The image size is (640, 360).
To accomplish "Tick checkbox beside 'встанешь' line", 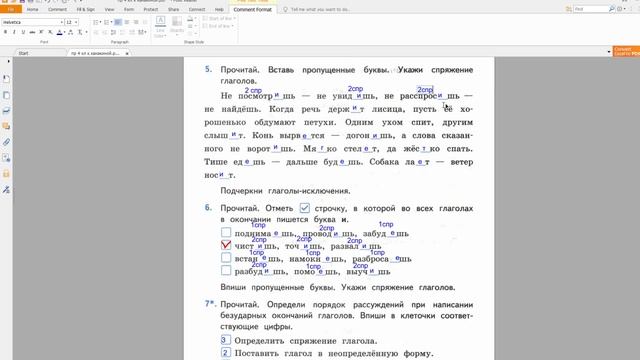I will 226,258.
